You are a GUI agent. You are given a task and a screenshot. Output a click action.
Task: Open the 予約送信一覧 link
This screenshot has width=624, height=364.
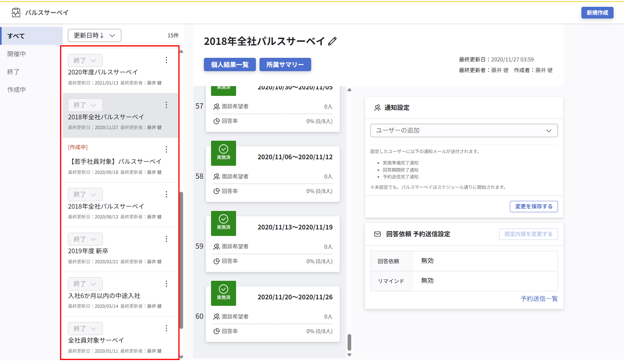pyautogui.click(x=539, y=299)
